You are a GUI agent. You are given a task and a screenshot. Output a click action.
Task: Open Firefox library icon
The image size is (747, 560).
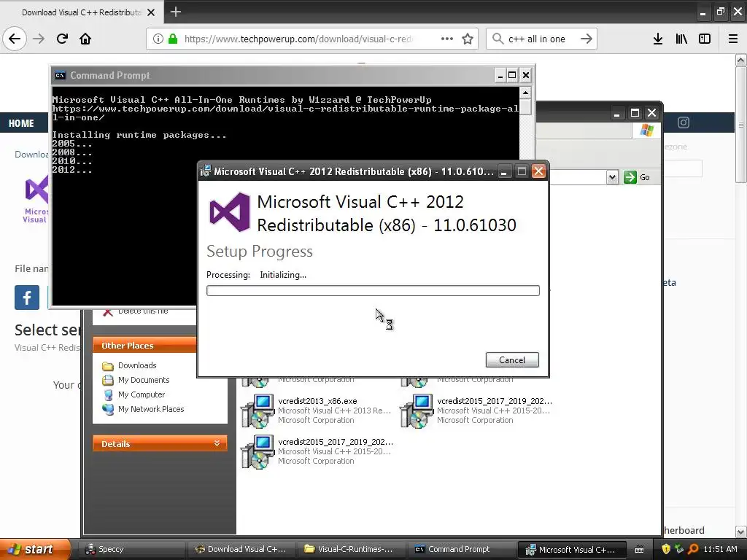pyautogui.click(x=681, y=39)
